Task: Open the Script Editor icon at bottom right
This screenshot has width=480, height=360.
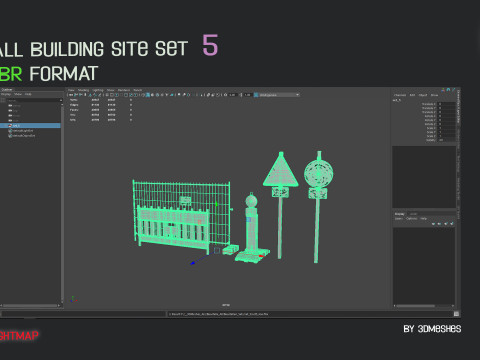Action: [x=456, y=314]
